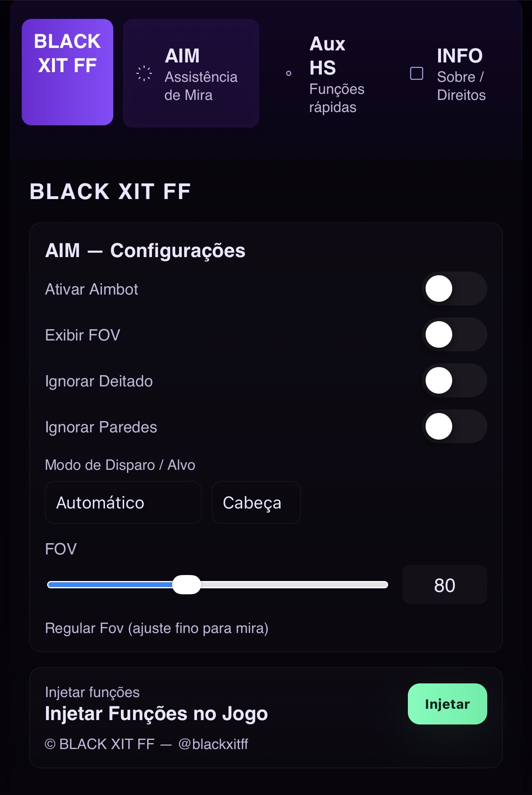Viewport: 532px width, 795px height.
Task: Click the FOV value field showing 80
Action: tap(445, 585)
